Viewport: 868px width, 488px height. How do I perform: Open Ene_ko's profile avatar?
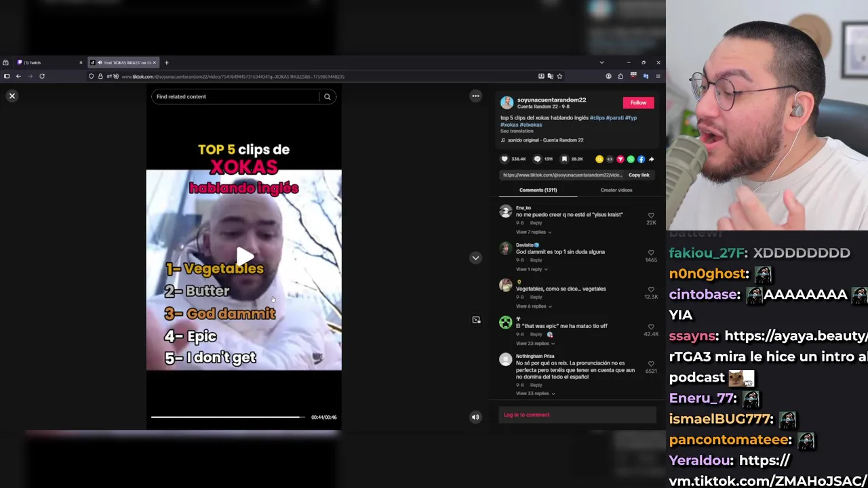(506, 211)
